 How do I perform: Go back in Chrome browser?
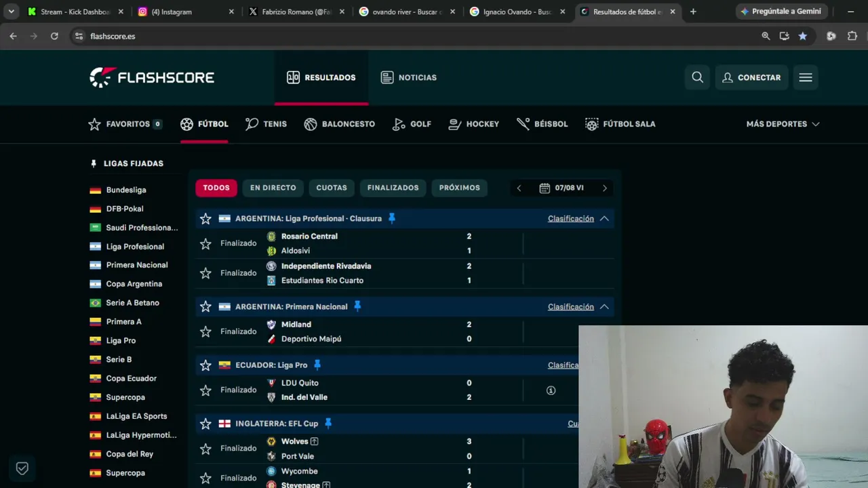click(13, 36)
